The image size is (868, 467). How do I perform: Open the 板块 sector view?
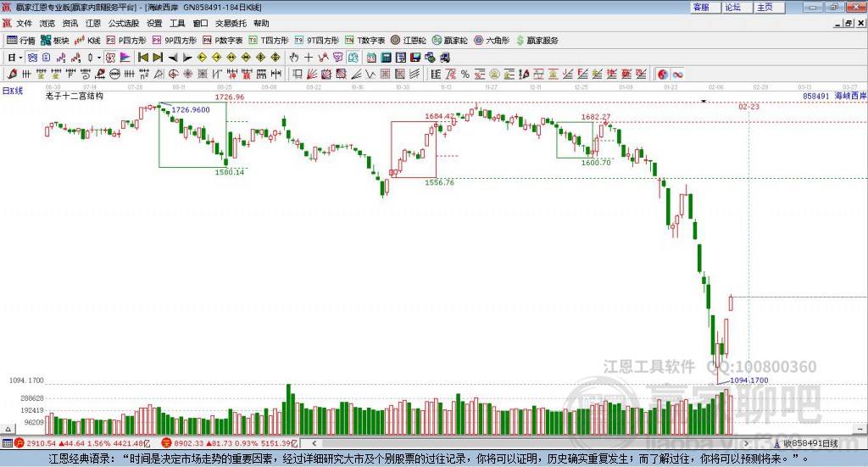[54, 41]
